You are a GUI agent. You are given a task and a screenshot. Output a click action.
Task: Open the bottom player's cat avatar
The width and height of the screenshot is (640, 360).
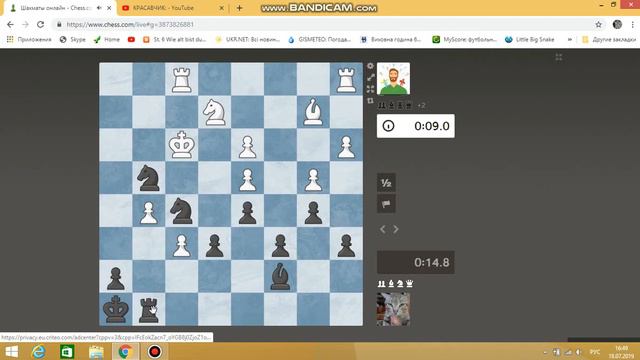393,309
